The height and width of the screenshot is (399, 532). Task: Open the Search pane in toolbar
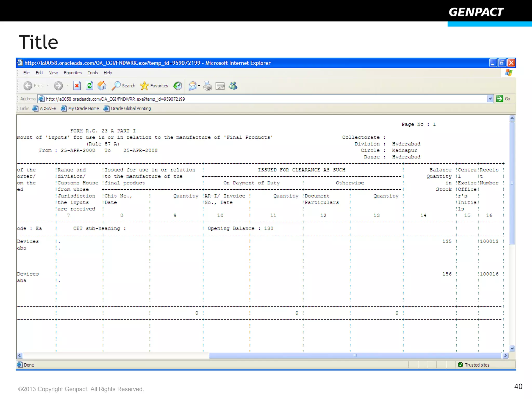[124, 86]
